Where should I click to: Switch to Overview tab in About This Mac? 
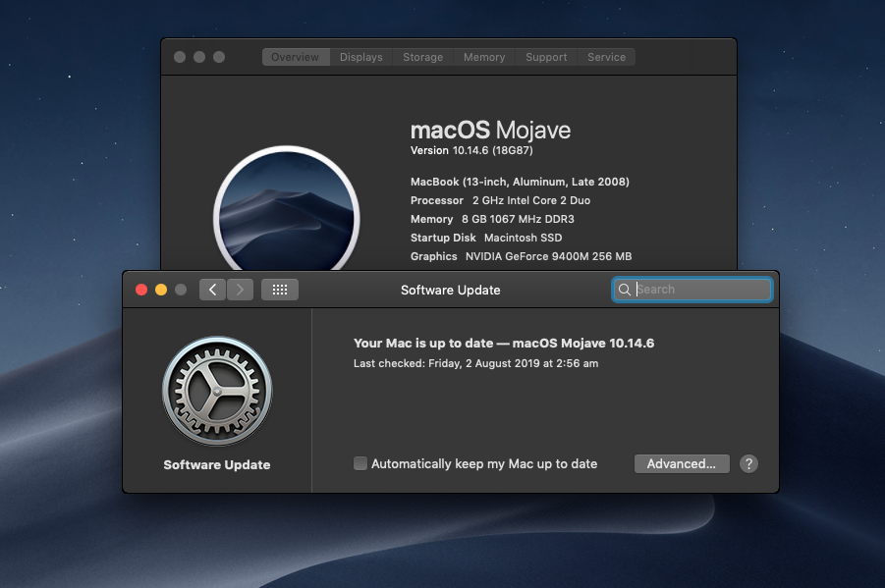pos(296,57)
